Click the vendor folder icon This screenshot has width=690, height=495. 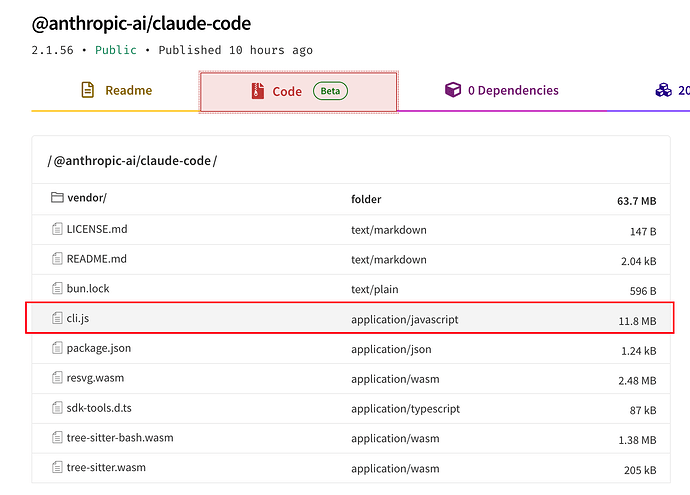[x=57, y=197]
